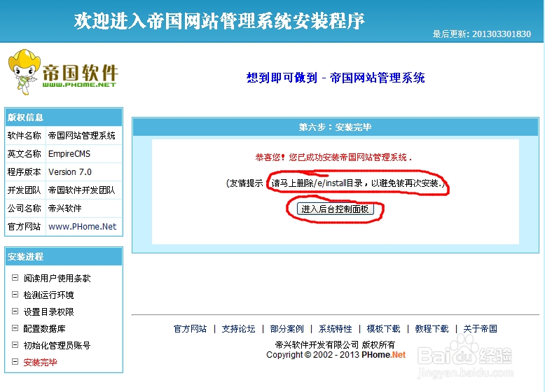Click the 进入后台控制面板 button
This screenshot has height=392, width=545.
(x=335, y=209)
